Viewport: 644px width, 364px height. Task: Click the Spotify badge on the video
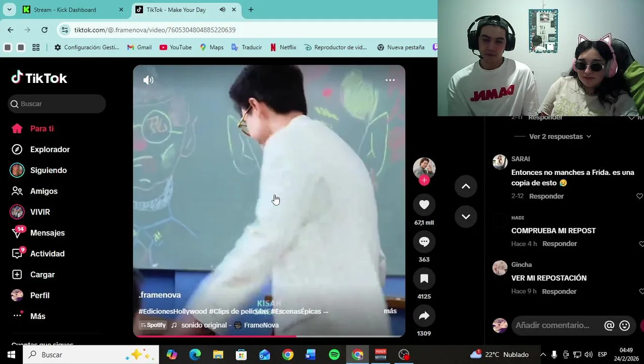click(153, 325)
